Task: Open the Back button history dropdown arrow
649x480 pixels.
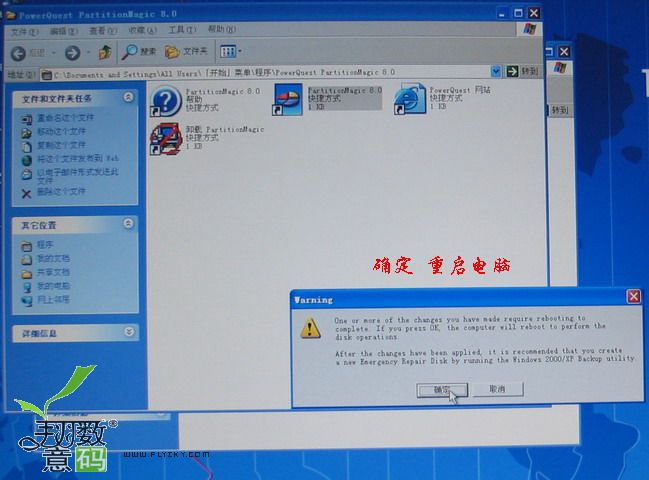Action: (x=54, y=53)
